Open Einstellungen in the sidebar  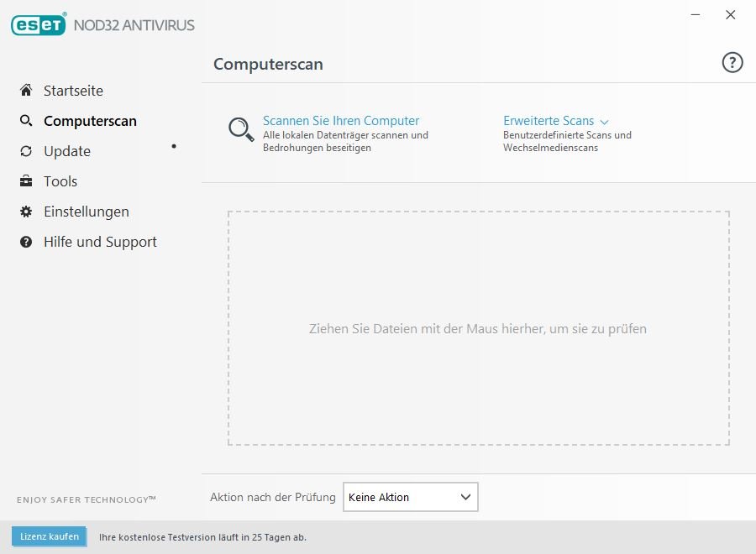tap(87, 212)
